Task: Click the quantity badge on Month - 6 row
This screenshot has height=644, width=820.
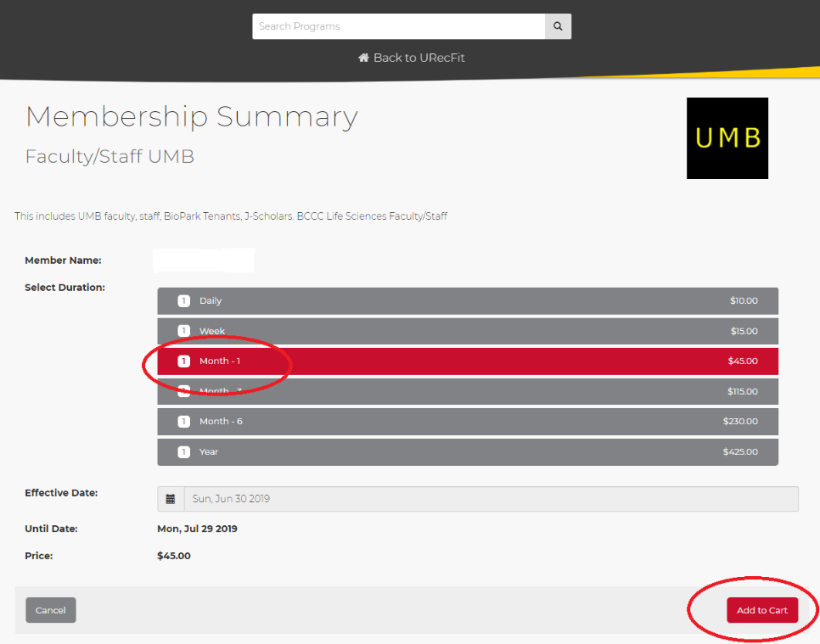Action: 183,422
